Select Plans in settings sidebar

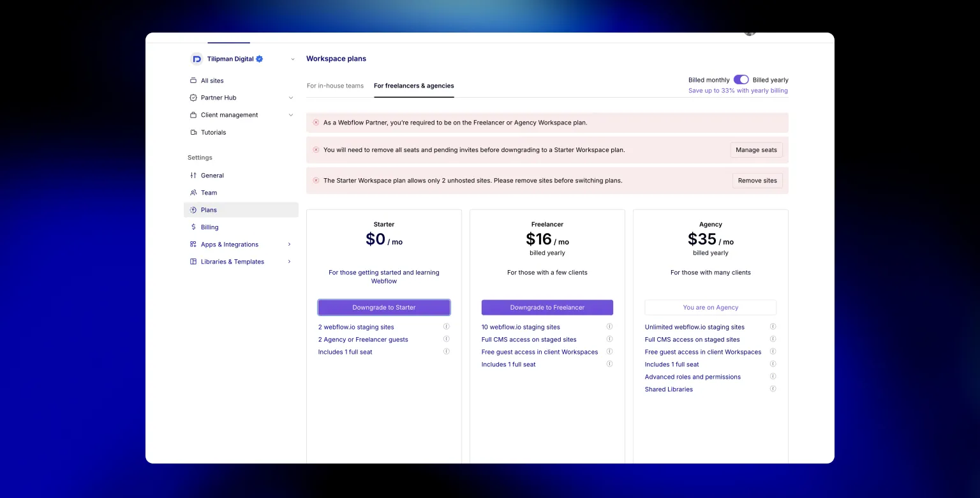[x=241, y=209]
